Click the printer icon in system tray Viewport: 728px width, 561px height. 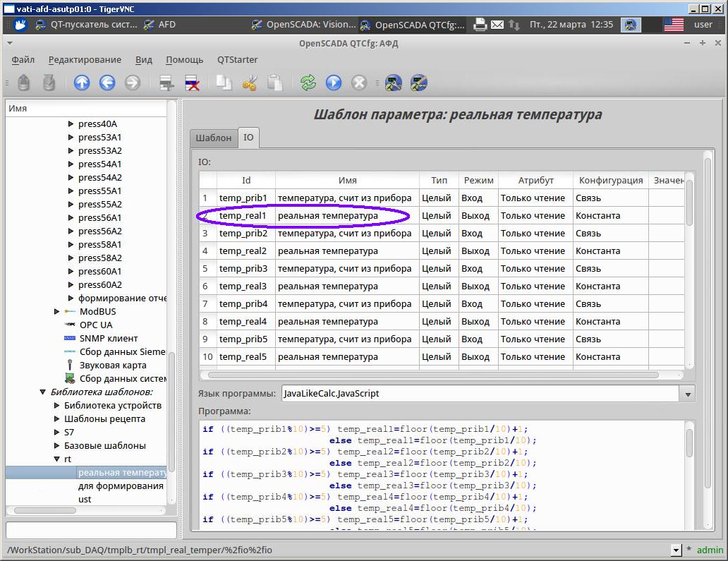480,25
